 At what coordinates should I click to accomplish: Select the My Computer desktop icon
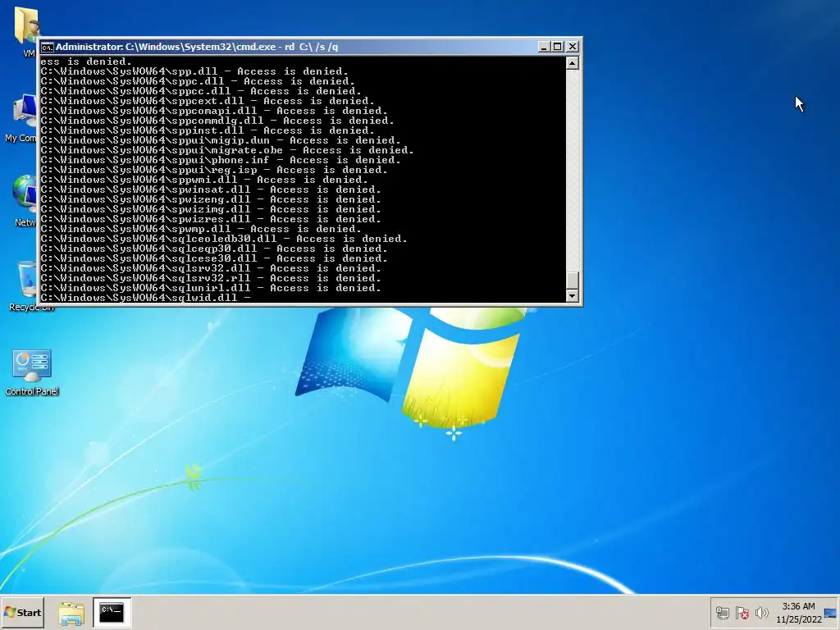pos(21,119)
